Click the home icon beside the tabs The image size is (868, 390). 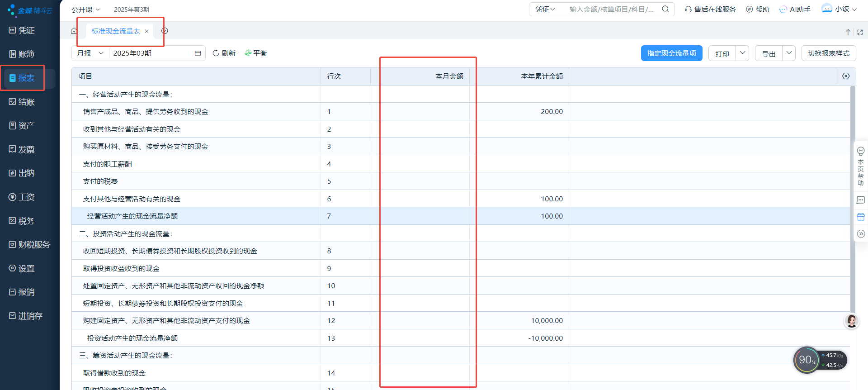pos(74,31)
